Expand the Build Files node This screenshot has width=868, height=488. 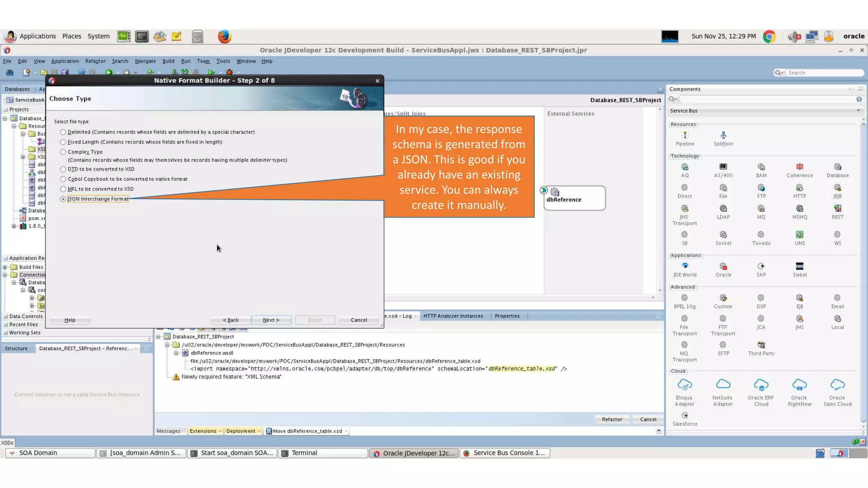click(x=5, y=267)
